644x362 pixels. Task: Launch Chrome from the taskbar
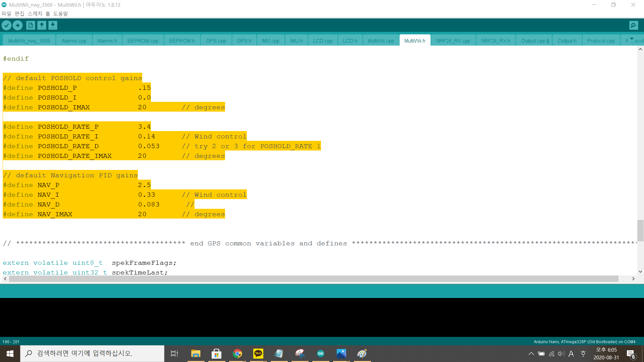click(x=237, y=353)
